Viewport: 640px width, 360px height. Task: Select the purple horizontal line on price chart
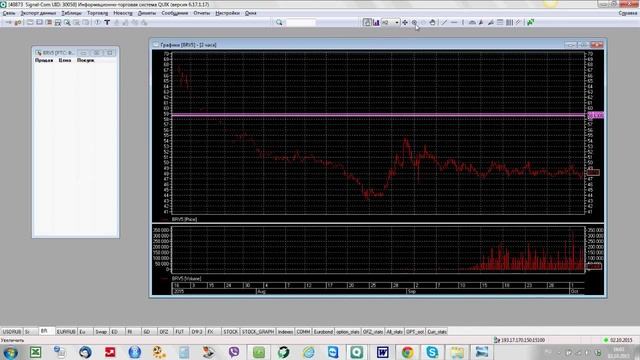tap(378, 116)
